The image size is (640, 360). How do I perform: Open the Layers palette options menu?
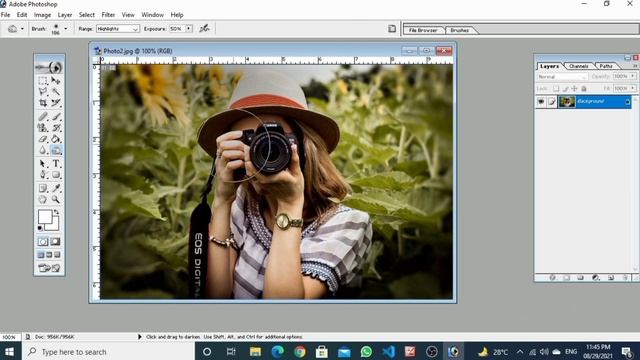pyautogui.click(x=635, y=66)
